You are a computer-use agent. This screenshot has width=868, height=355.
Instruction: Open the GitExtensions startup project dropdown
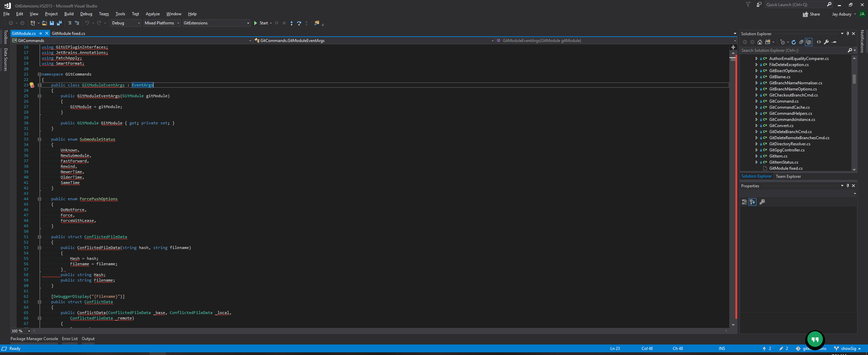pyautogui.click(x=216, y=23)
